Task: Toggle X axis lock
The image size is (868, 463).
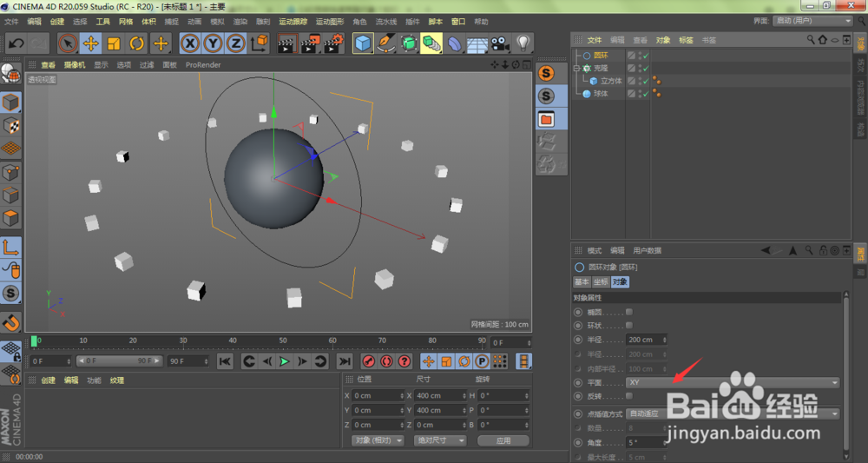Action: click(x=190, y=43)
